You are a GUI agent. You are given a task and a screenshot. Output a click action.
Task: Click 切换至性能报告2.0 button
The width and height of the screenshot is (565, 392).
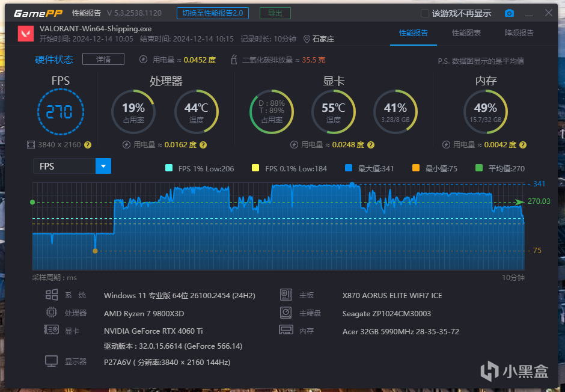[x=213, y=13]
